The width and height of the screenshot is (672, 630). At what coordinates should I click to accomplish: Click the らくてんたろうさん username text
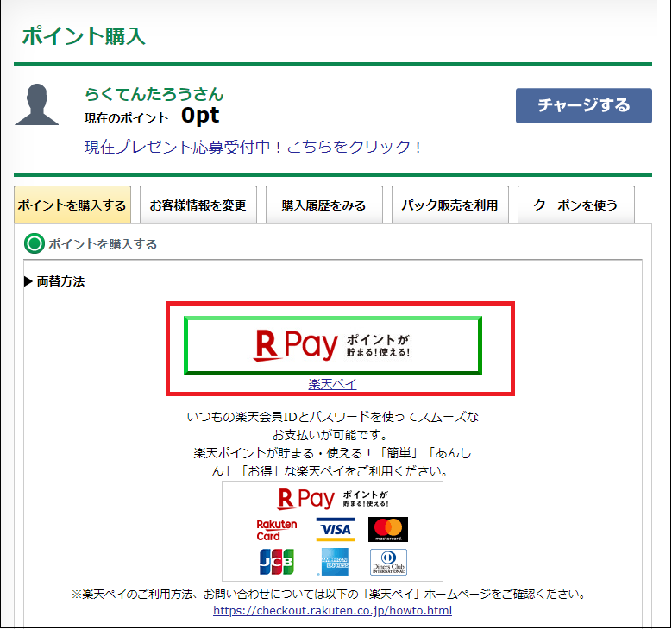(154, 94)
